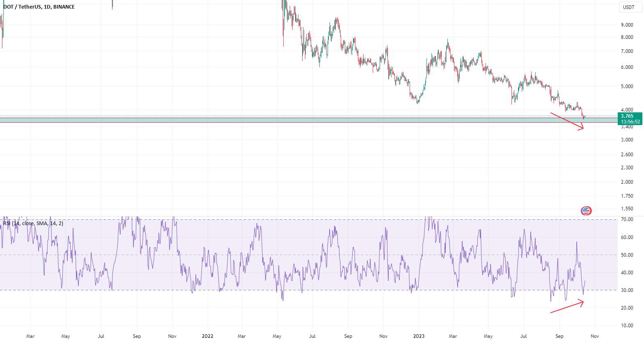The width and height of the screenshot is (644, 342).
Task: Click the 2023 label on time axis
Action: coord(419,336)
